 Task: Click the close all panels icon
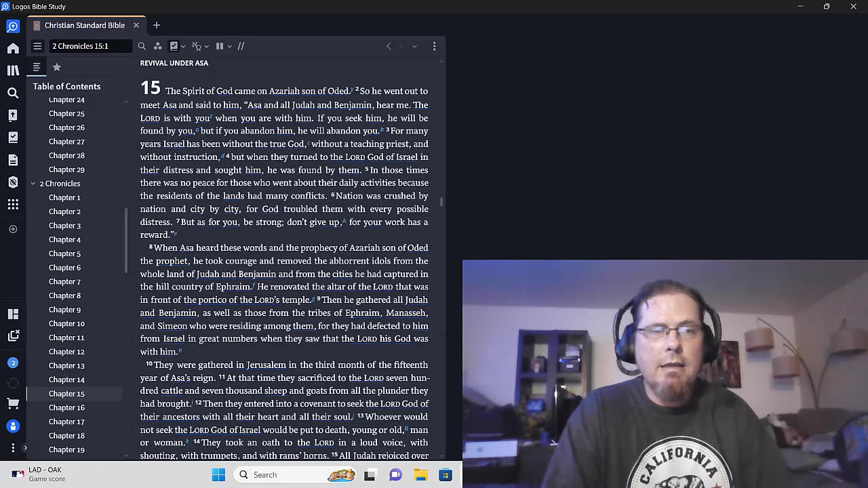[x=13, y=335]
